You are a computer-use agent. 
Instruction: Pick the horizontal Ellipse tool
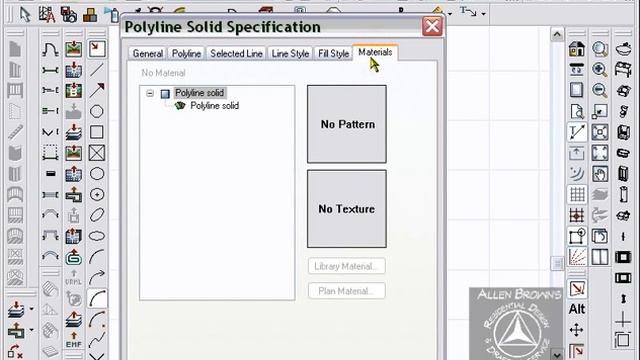coord(97,236)
